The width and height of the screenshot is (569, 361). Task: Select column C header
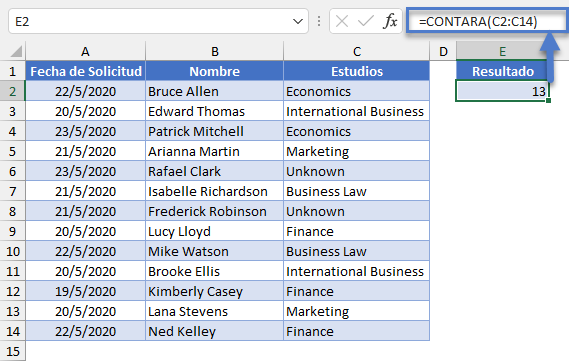(x=357, y=52)
